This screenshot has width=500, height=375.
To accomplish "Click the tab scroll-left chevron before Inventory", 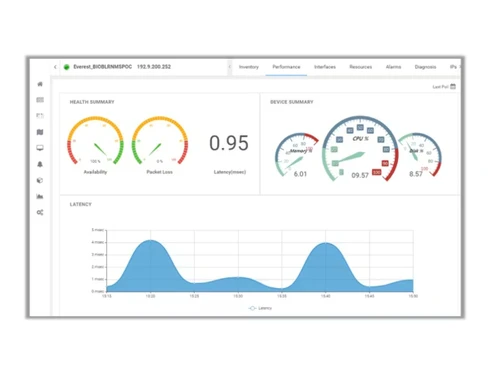I will 230,67.
